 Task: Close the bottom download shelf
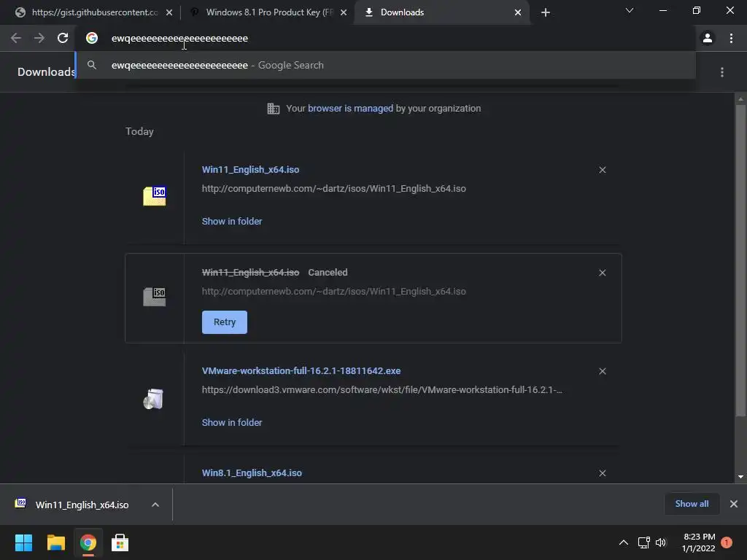(734, 504)
